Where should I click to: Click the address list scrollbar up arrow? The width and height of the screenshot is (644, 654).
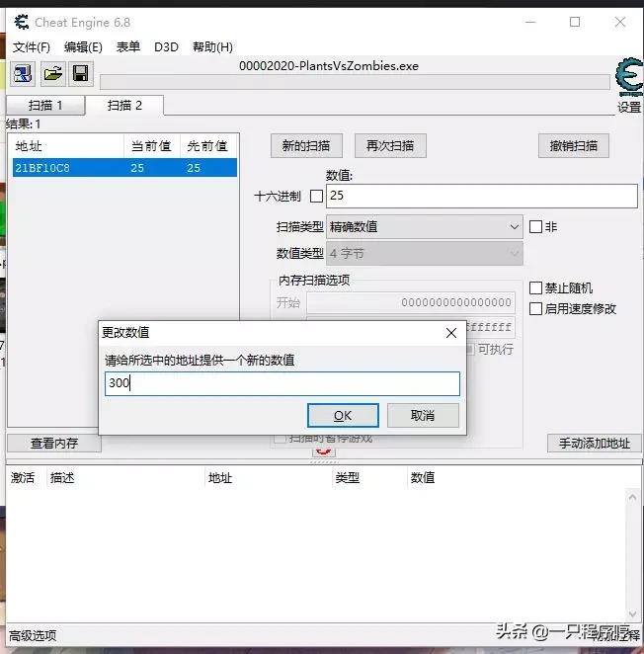click(x=632, y=497)
